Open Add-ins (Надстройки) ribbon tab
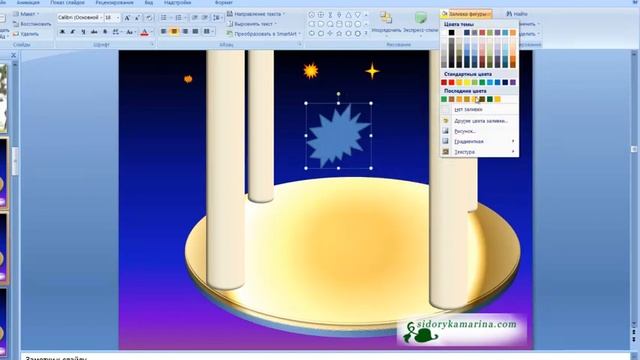 click(178, 2)
